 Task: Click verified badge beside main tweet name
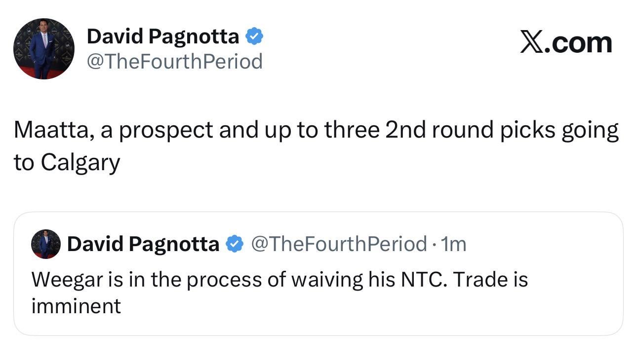click(254, 36)
